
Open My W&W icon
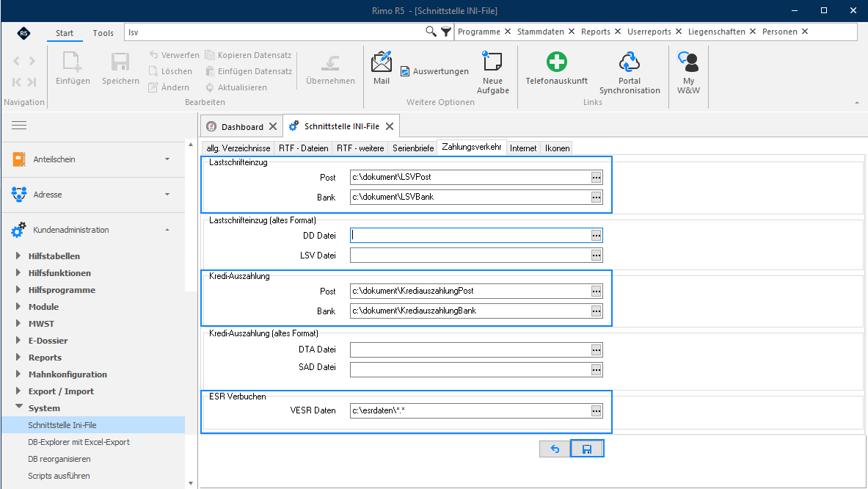coord(689,62)
